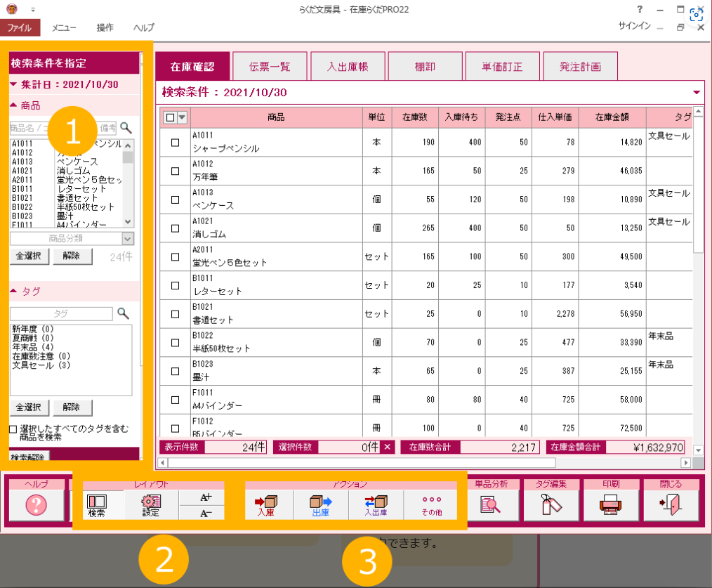
Task: Switch to the 伝票一覧 tab
Action: [x=269, y=67]
